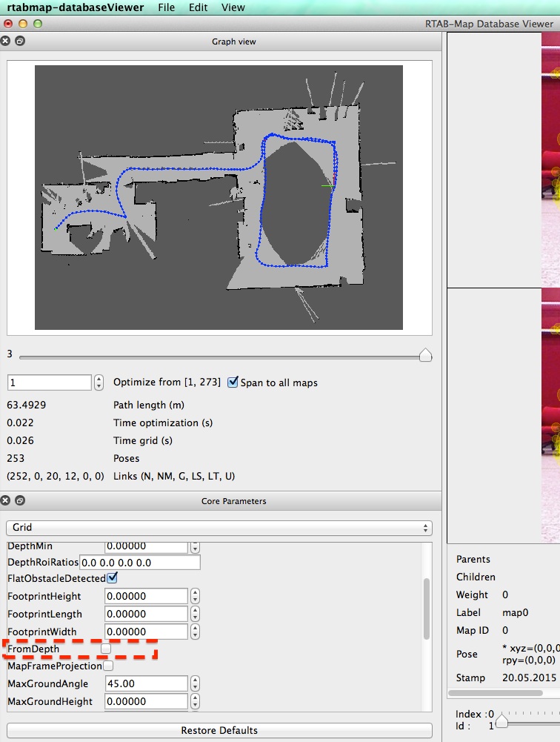Enable the FromDepth checkbox
This screenshot has width=560, height=742.
[x=106, y=649]
